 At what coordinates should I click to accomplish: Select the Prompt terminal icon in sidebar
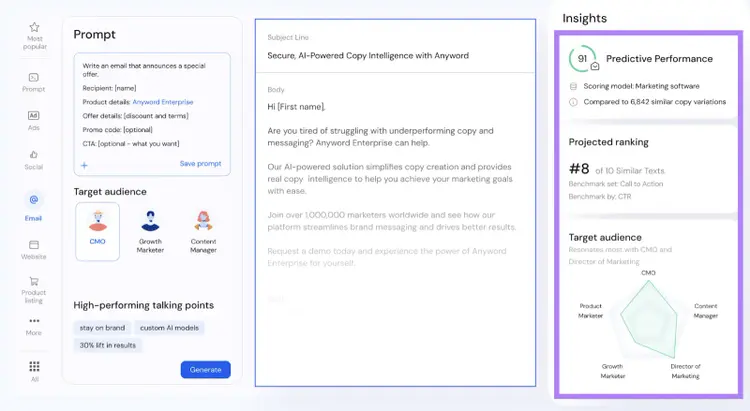[33, 78]
